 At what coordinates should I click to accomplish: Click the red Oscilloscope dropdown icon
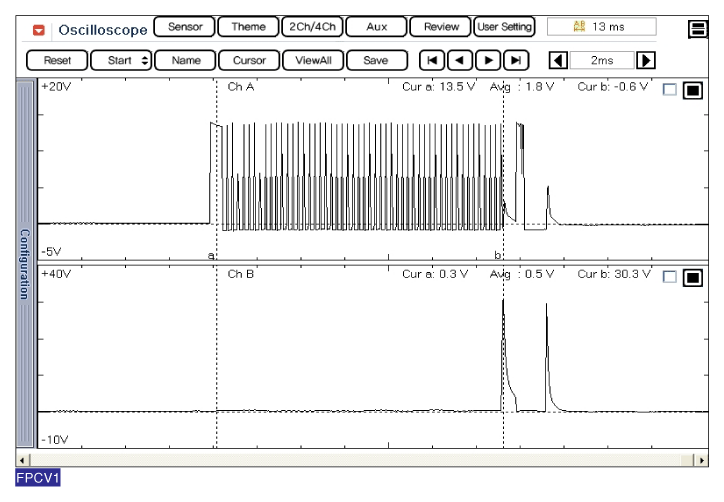click(40, 30)
